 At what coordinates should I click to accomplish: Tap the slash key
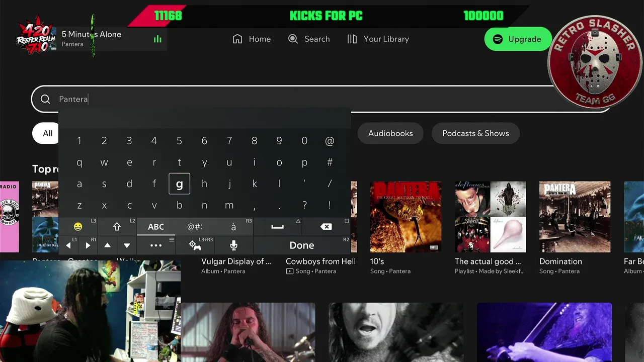(x=330, y=184)
